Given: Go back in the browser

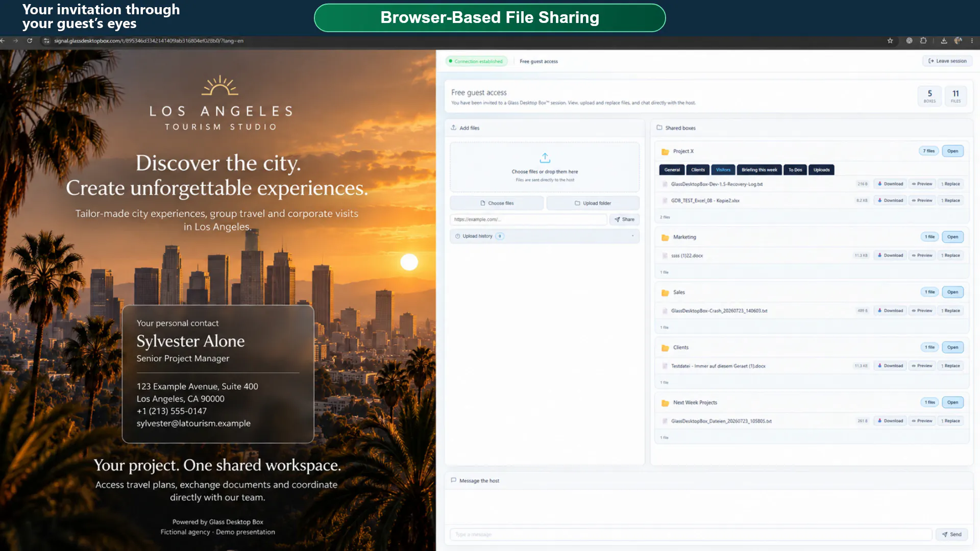Looking at the screenshot, I should pyautogui.click(x=3, y=41).
